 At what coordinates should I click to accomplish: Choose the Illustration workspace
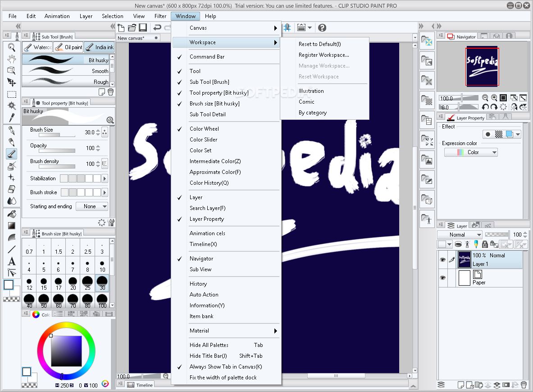coord(311,91)
